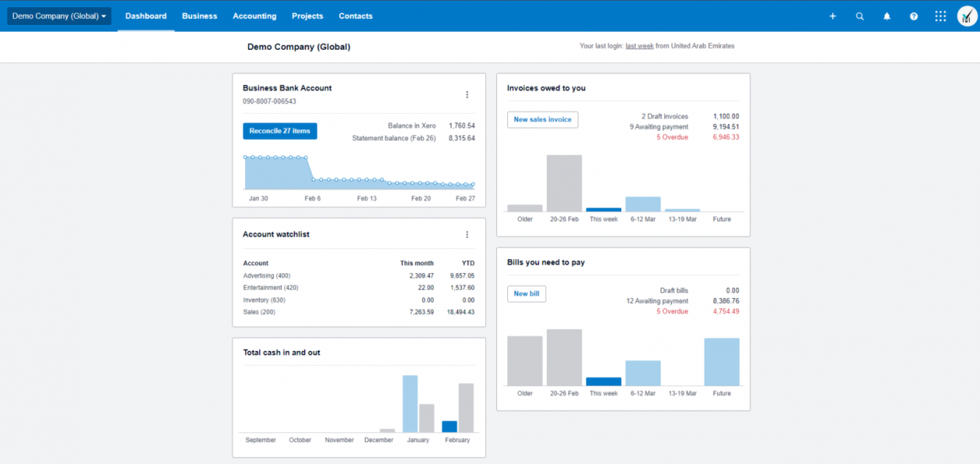The height and width of the screenshot is (464, 980).
Task: Open the Business menu
Action: coord(200,16)
